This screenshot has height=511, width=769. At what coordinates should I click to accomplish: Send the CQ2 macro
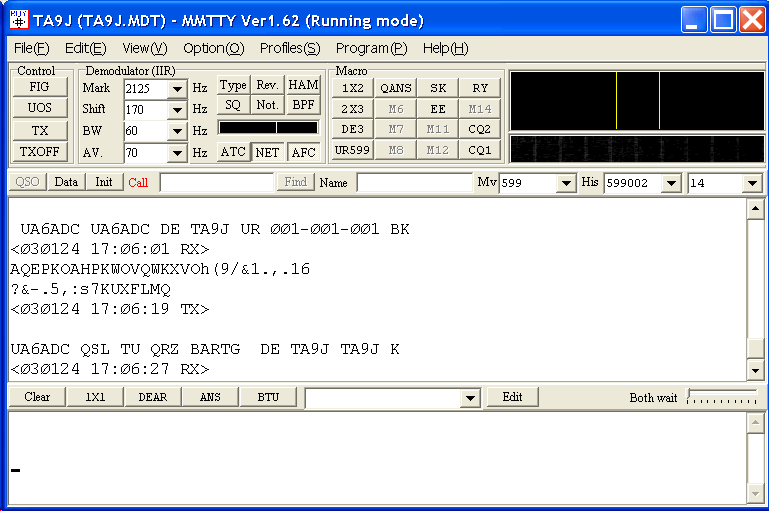[x=480, y=129]
